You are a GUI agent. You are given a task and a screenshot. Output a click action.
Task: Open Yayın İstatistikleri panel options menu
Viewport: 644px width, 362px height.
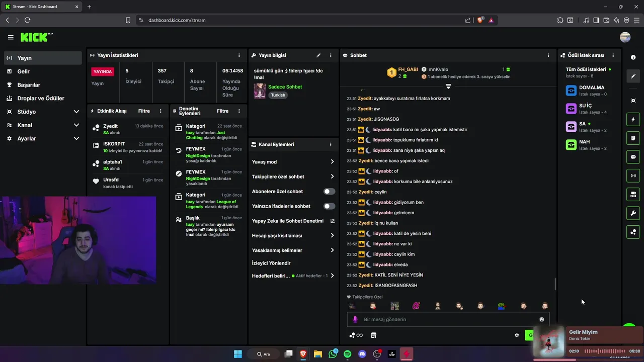pyautogui.click(x=239, y=55)
